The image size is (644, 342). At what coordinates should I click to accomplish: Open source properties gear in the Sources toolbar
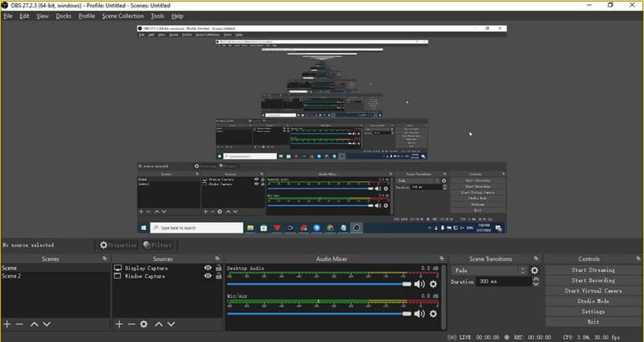(x=144, y=324)
